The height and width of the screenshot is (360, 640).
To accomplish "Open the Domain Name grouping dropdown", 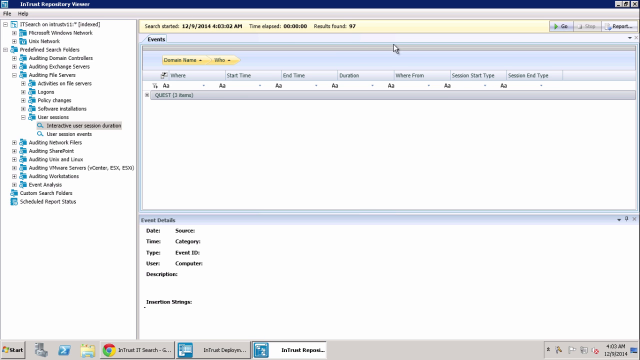I will [x=200, y=60].
